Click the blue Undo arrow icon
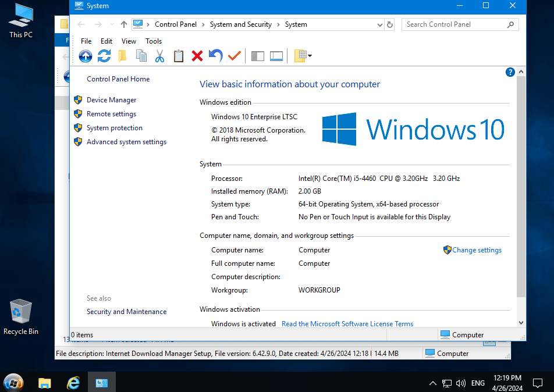 coord(216,56)
